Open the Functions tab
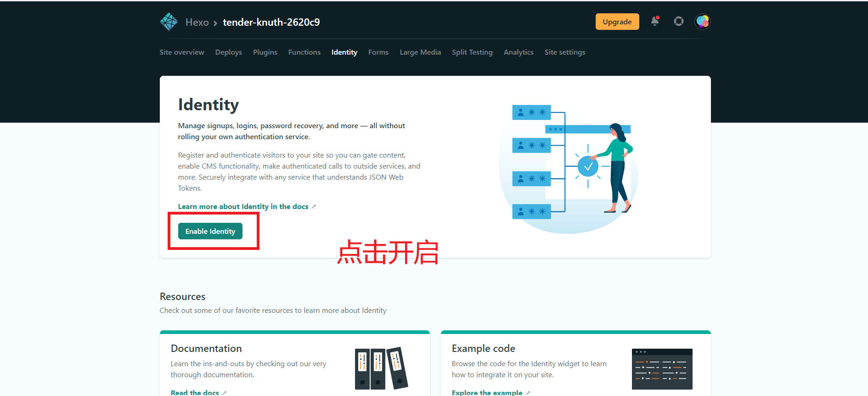Image resolution: width=868 pixels, height=396 pixels. [x=304, y=52]
